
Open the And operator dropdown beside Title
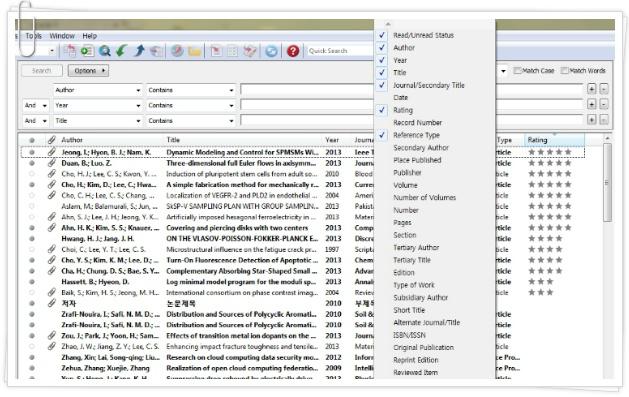(x=45, y=121)
